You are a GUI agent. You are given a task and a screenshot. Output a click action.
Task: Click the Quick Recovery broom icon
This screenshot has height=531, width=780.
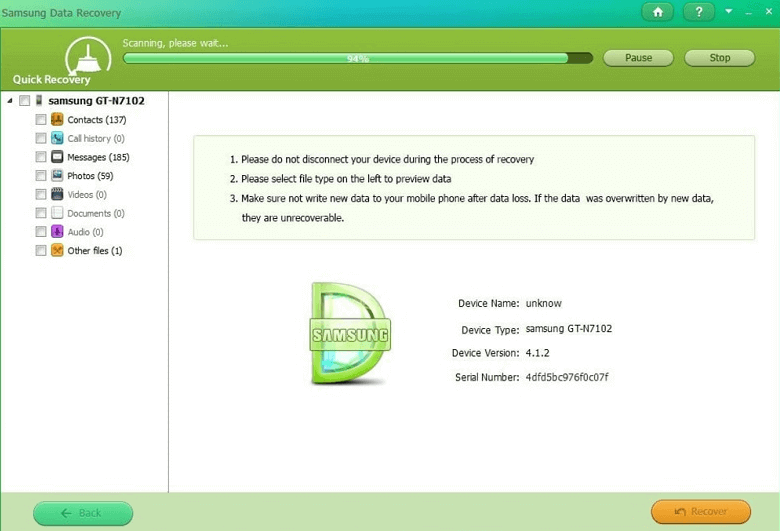(88, 56)
